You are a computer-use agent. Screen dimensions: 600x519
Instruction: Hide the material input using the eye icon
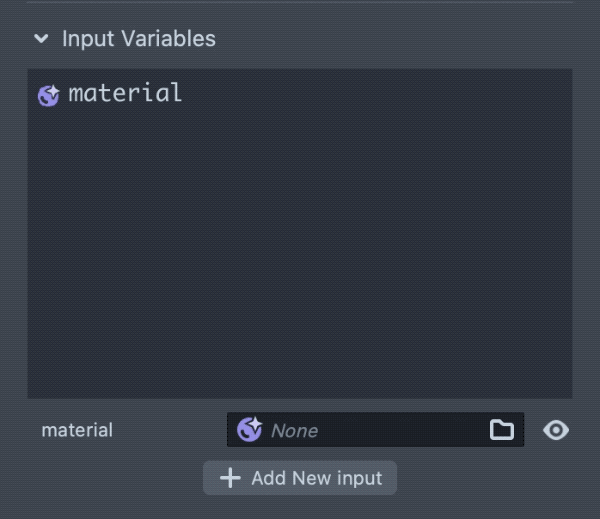[556, 430]
